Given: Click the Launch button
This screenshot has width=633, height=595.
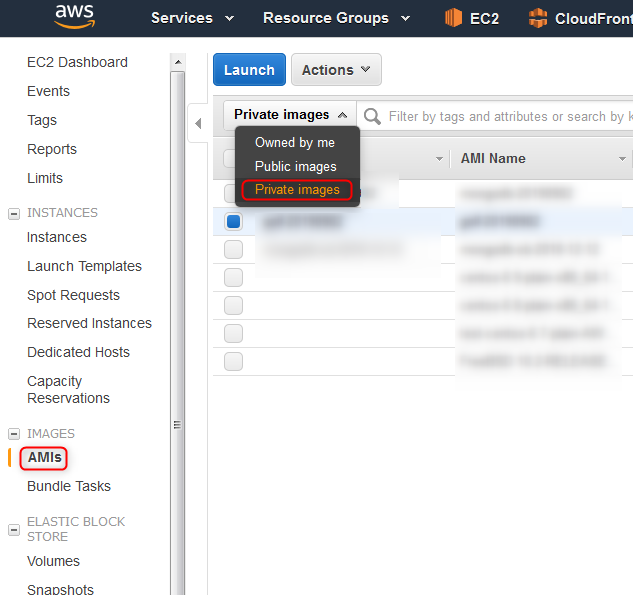Looking at the screenshot, I should 249,69.
